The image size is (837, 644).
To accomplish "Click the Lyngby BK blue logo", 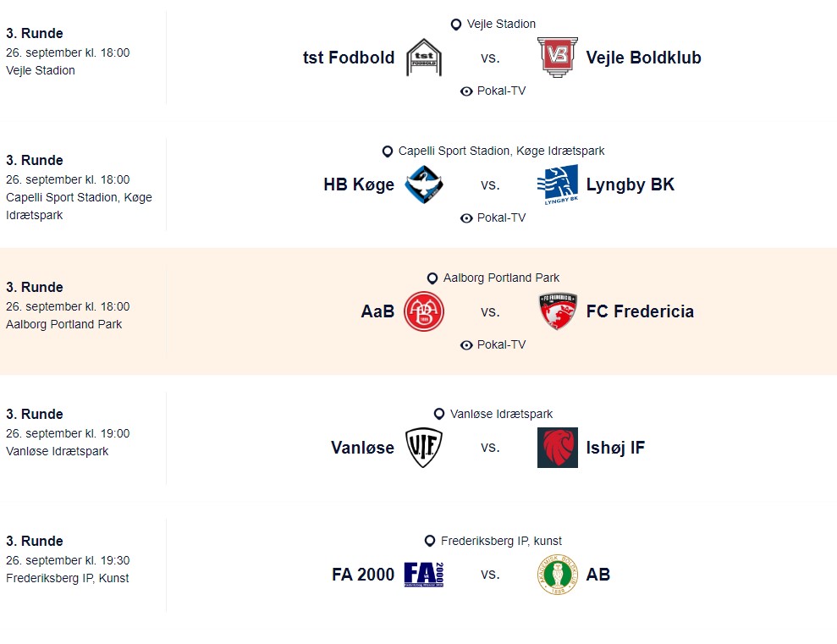I will [557, 184].
